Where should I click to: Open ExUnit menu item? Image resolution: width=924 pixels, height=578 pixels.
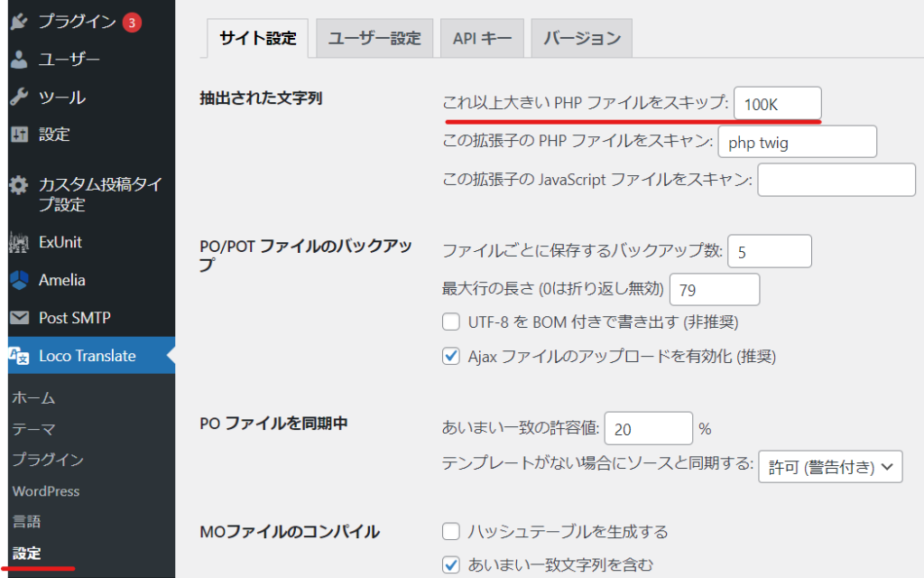(x=60, y=242)
